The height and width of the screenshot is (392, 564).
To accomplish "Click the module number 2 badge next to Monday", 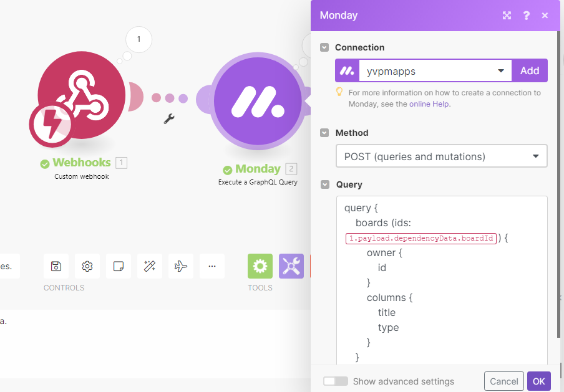I will [x=291, y=168].
